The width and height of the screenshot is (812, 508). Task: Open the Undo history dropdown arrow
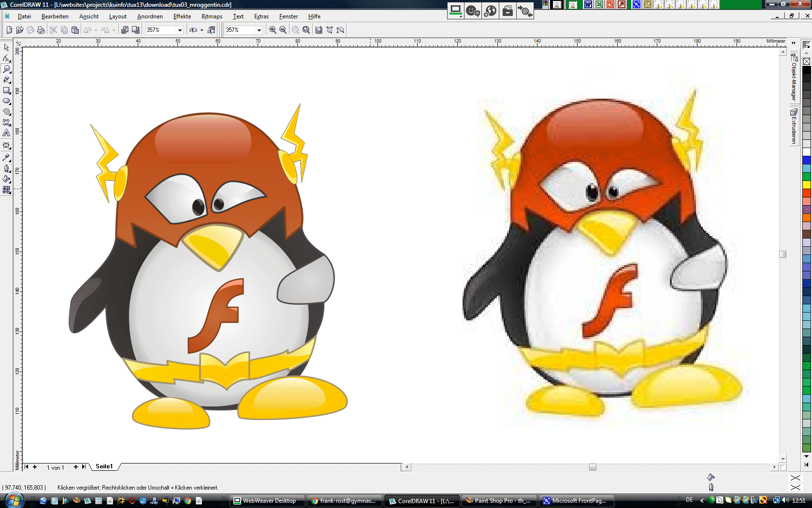[x=96, y=30]
